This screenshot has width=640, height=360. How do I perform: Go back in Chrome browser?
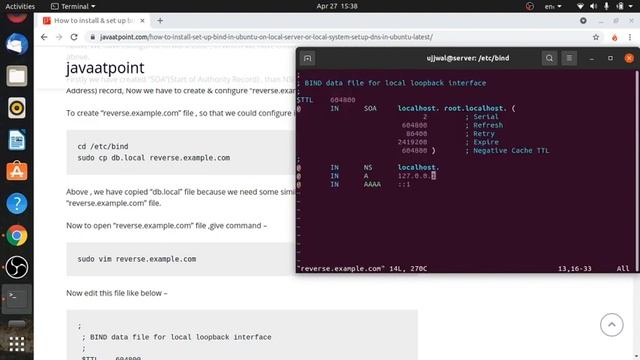click(44, 37)
